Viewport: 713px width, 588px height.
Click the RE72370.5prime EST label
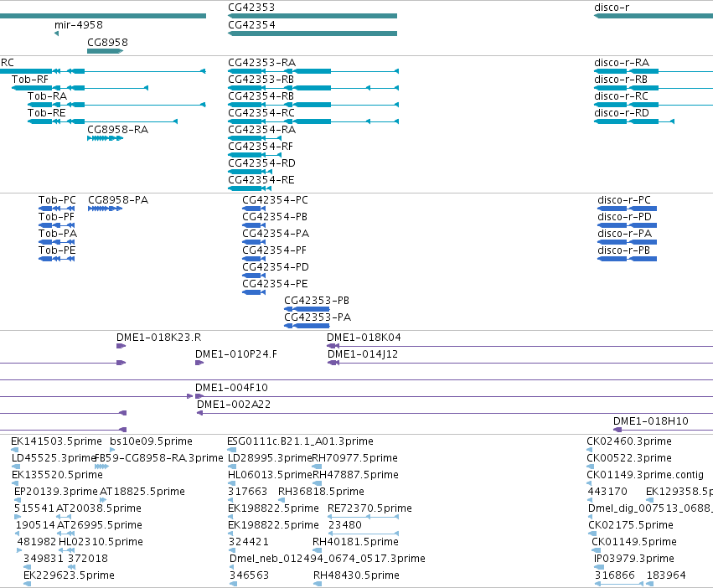pos(369,509)
